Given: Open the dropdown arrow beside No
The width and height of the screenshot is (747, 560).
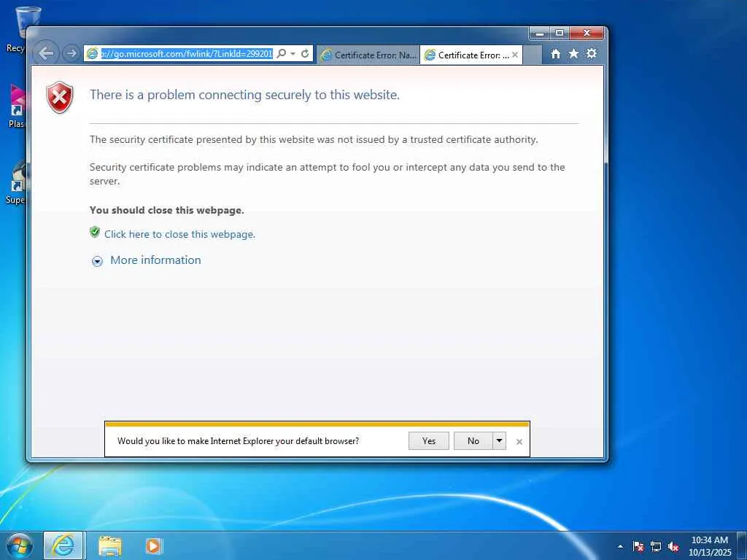Looking at the screenshot, I should pos(499,441).
